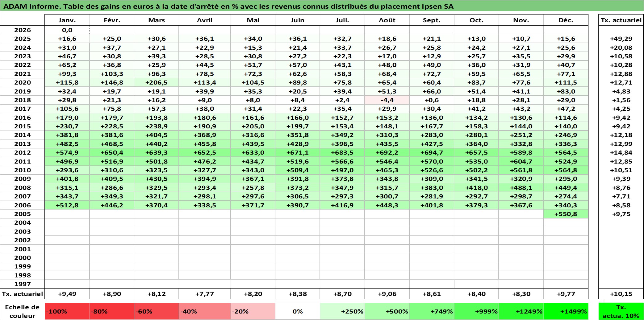
Task: Click the Mars column header
Action: pos(157,20)
